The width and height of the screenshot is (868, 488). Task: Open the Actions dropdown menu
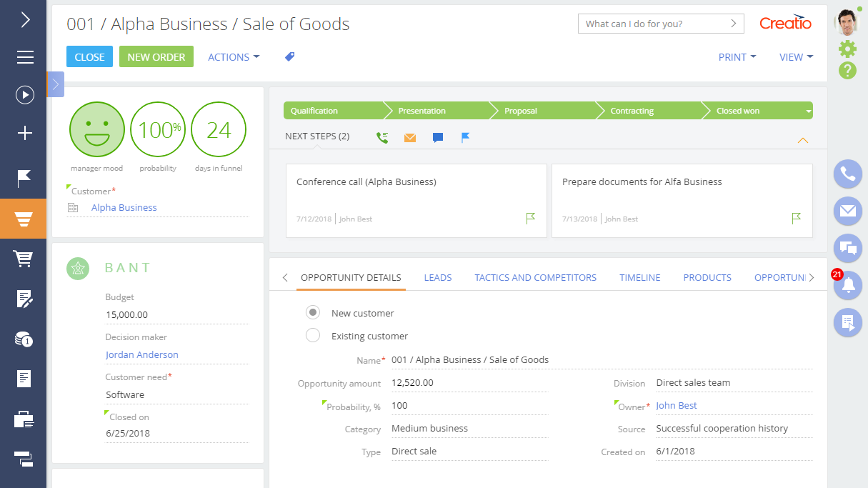pos(234,57)
